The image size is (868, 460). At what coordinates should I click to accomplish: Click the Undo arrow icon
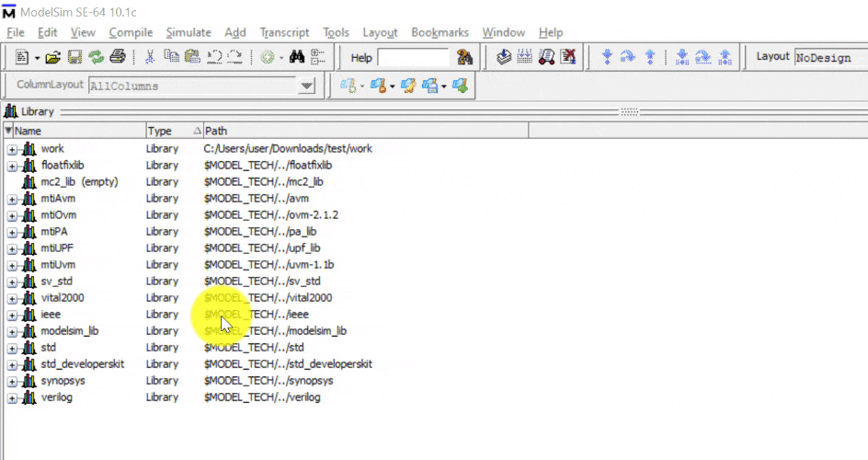pos(214,57)
